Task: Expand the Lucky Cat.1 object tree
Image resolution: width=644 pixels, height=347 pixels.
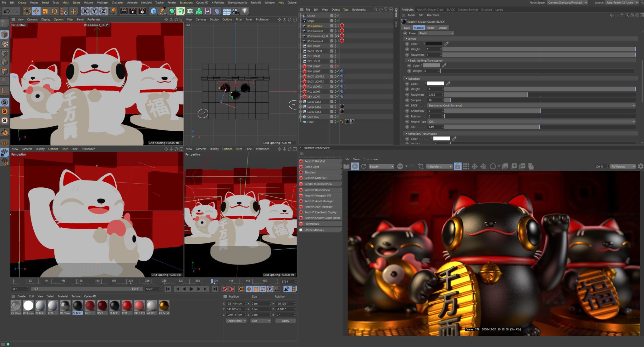Action: [x=301, y=102]
